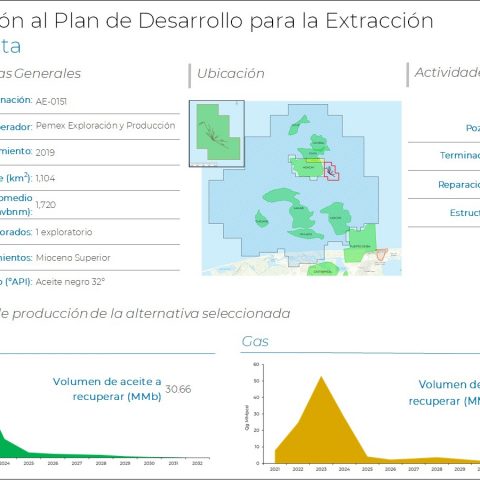This screenshot has height=480, width=480.
Task: Click the 1,104 surface area value
Action: coord(45,178)
